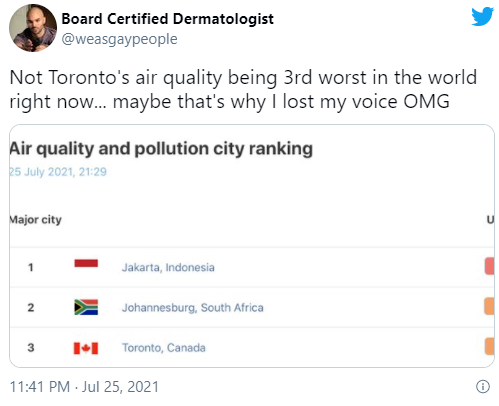Click the Major city column header
This screenshot has width=499, height=406.
pos(35,220)
